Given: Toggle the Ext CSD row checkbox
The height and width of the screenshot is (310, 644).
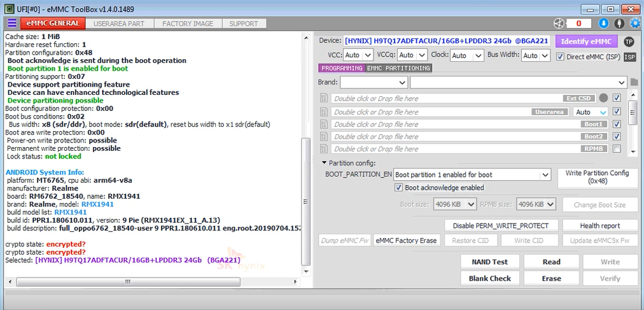Looking at the screenshot, I should (617, 98).
